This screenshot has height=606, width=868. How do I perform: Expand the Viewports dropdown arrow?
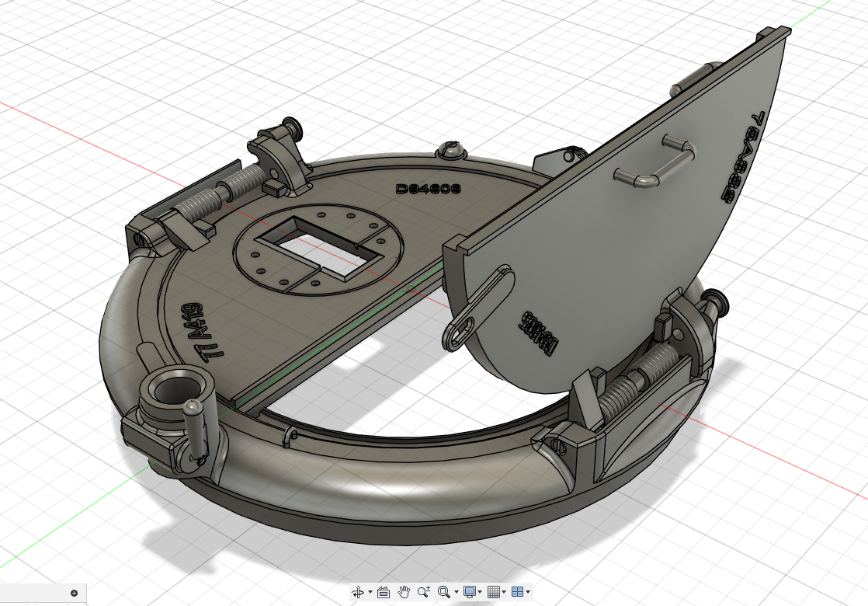528,592
